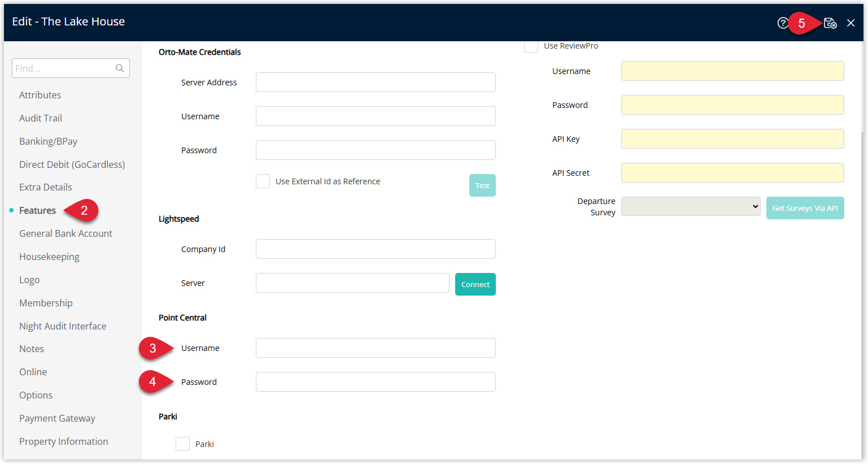Open Payment Gateway section

click(x=57, y=418)
